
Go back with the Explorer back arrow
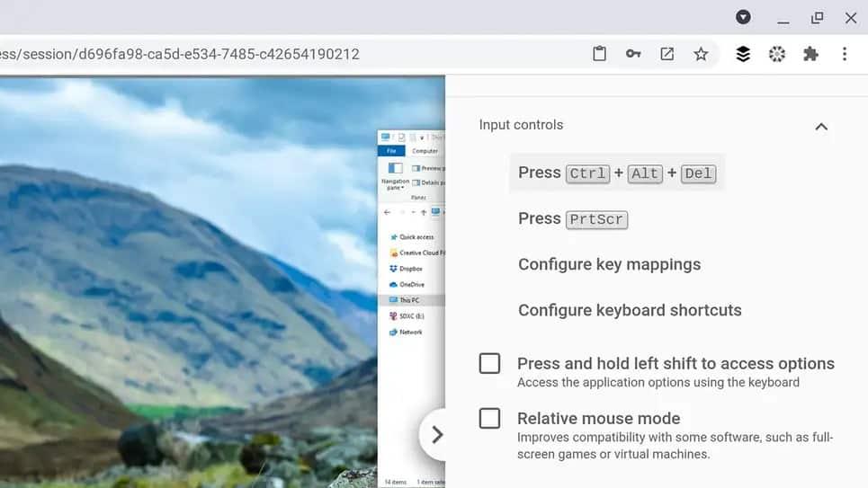387,212
